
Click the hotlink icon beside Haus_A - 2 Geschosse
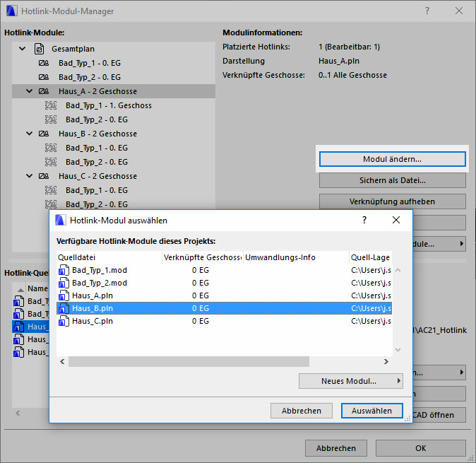[x=43, y=91]
